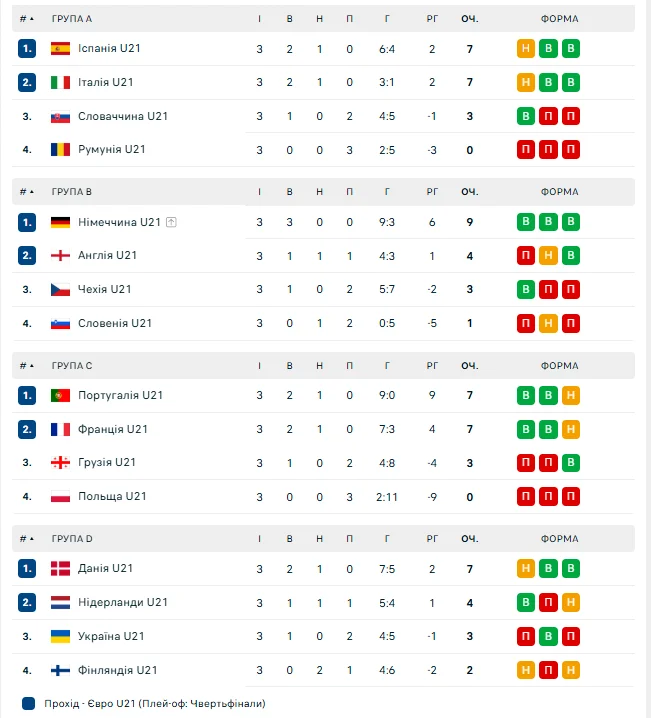Sort Група A by ОЧ. column
Viewport: 651px width, 718px height.
coord(469,19)
